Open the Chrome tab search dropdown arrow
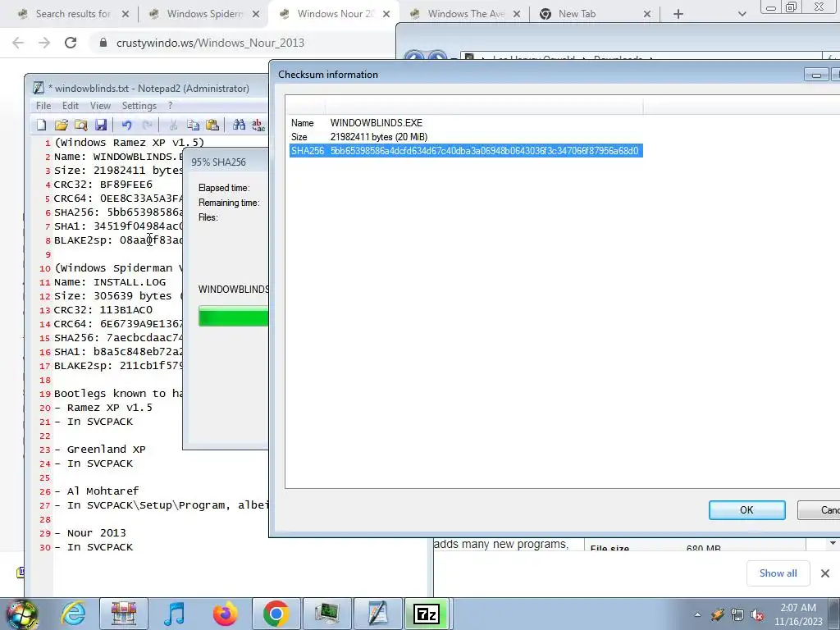Image resolution: width=840 pixels, height=630 pixels. tap(742, 14)
